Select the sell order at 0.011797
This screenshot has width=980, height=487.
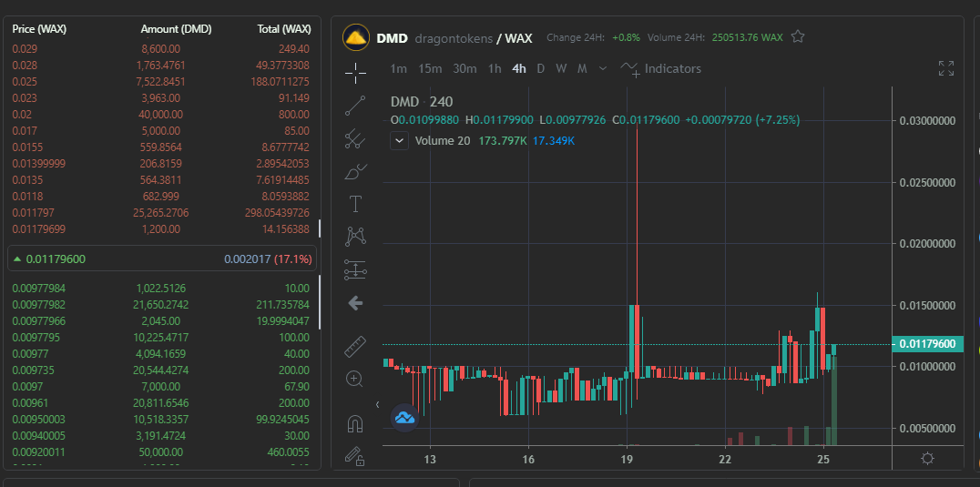pos(162,213)
